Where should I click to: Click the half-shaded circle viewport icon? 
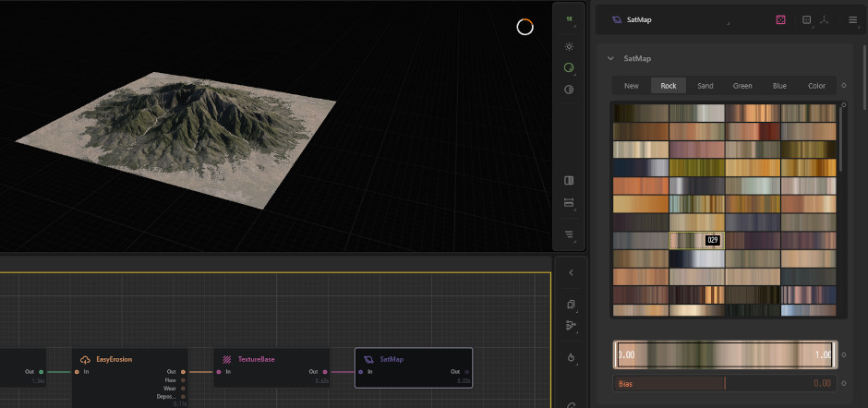569,90
